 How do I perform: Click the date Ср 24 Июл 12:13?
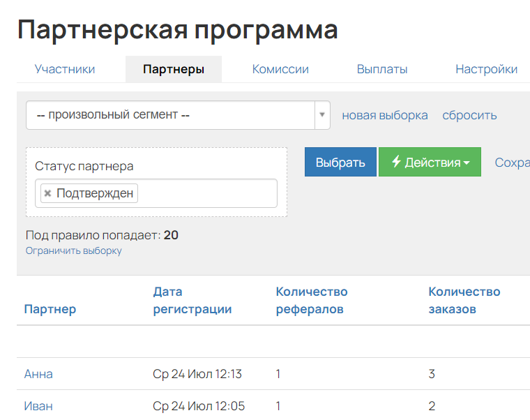pos(197,374)
